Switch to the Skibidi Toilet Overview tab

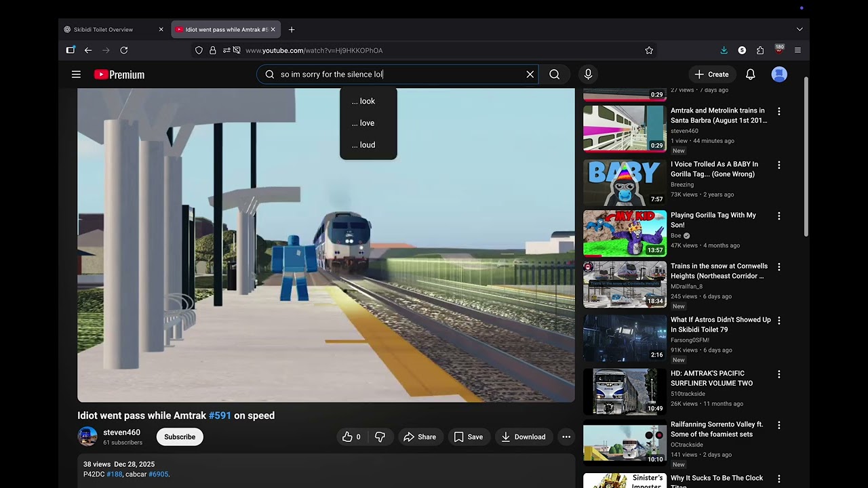tap(113, 30)
